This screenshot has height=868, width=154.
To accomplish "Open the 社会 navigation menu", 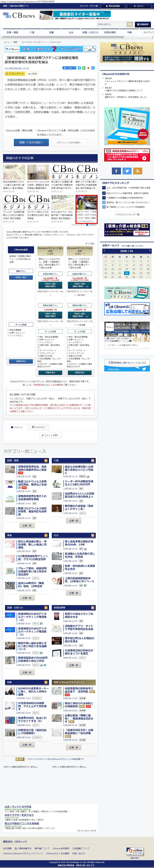I will pyautogui.click(x=71, y=32).
